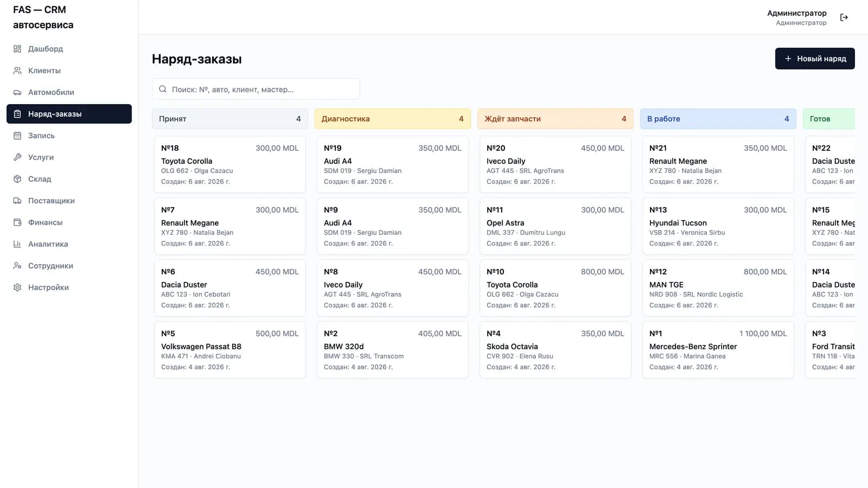
Task: Click the logout icon in header
Action: click(x=844, y=17)
